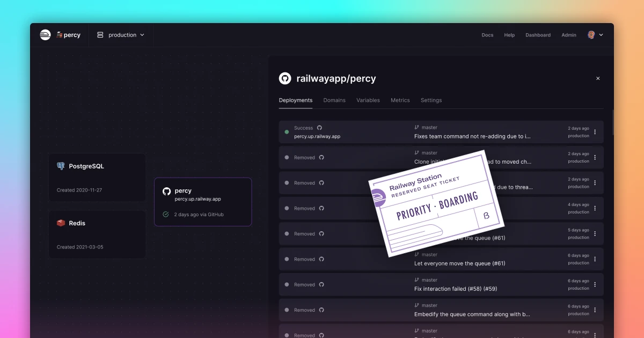The height and width of the screenshot is (338, 644).
Task: Switch to the Variables tab
Action: click(368, 100)
